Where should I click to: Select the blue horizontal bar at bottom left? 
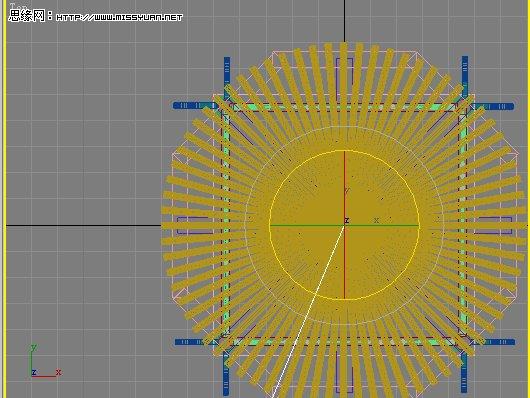(x=193, y=342)
